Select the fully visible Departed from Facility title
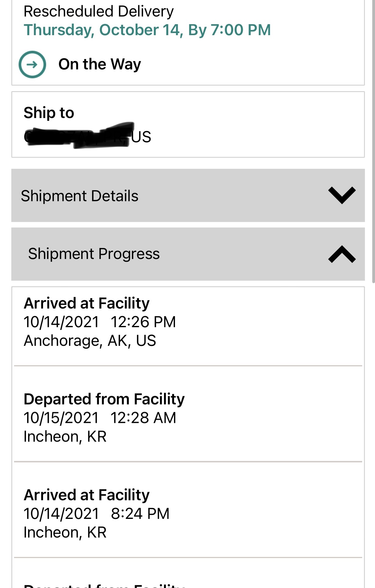375x588 pixels. pos(104,399)
